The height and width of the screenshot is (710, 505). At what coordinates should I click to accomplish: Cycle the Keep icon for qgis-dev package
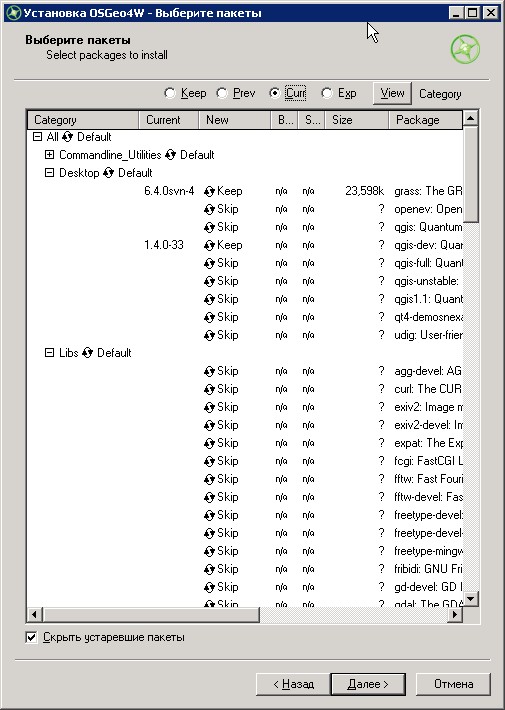click(x=209, y=245)
